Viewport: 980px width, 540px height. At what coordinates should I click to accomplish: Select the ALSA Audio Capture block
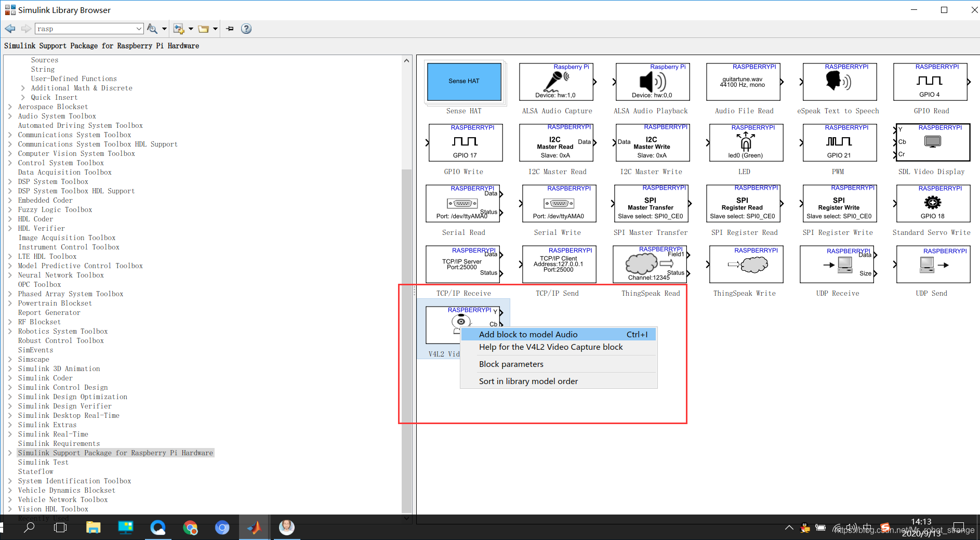pyautogui.click(x=557, y=82)
